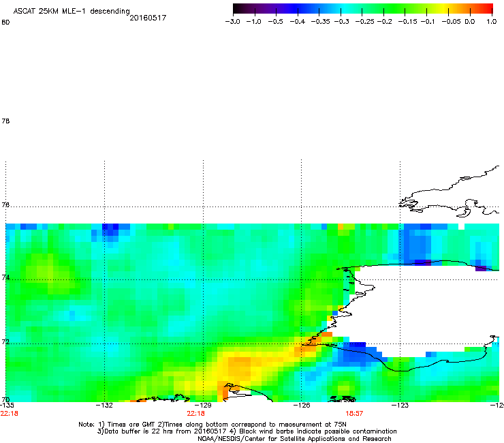
Task: Click the "-0.1" color scale label
Action: click(x=427, y=22)
